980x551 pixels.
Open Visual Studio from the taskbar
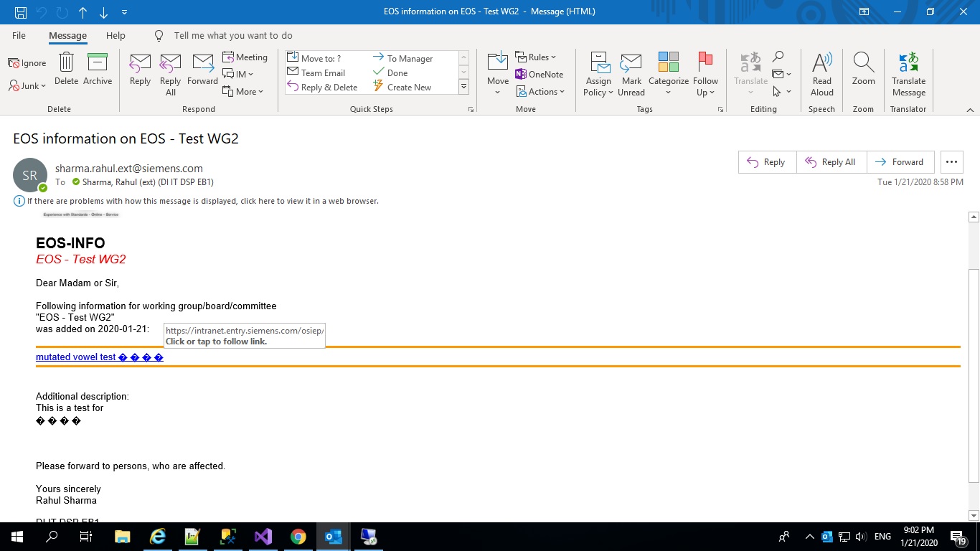click(x=263, y=537)
